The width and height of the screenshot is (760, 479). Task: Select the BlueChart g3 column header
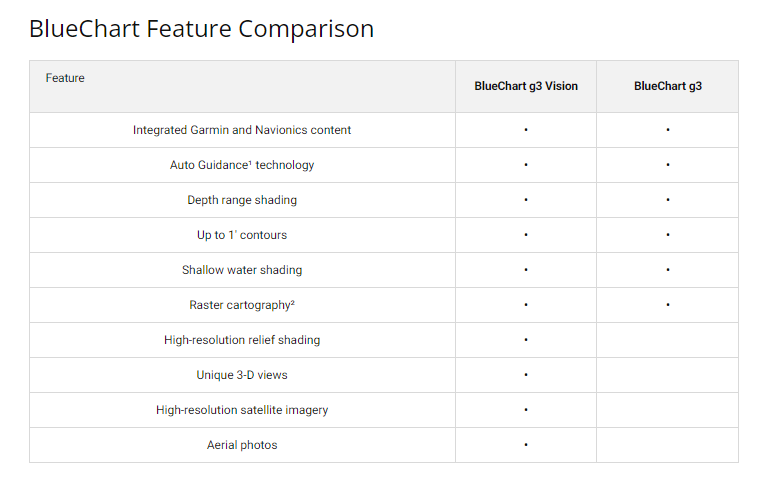[667, 86]
